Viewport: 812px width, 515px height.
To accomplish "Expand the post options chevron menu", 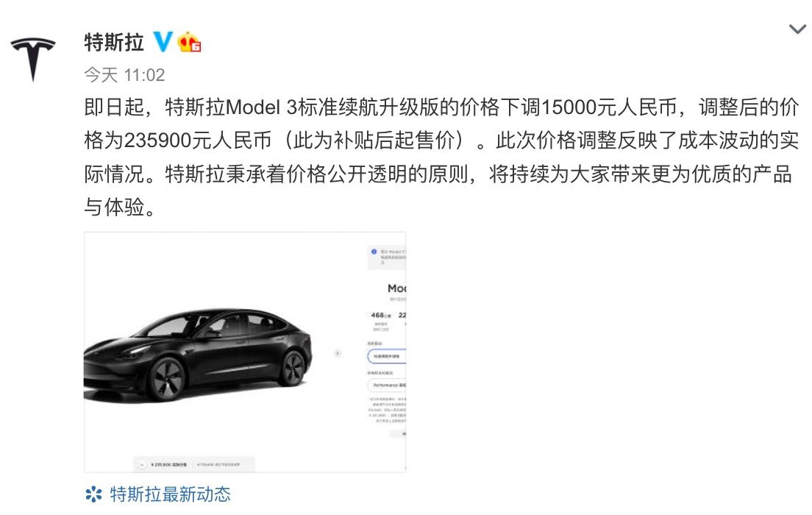I will point(798,29).
